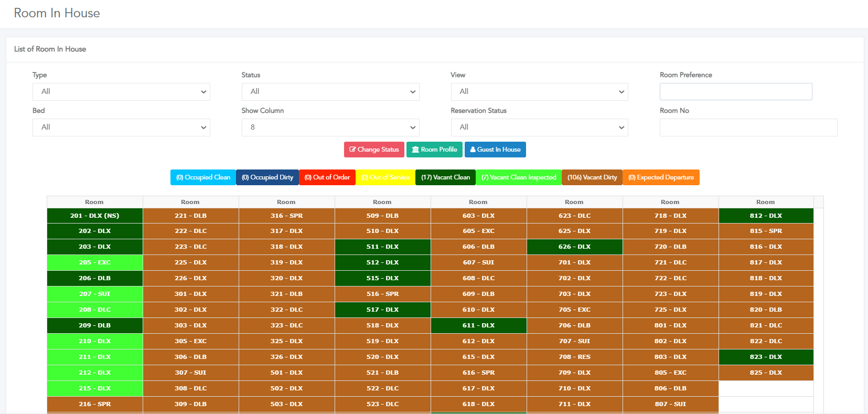Select room 207 - SUI
This screenshot has height=414, width=868.
click(x=95, y=294)
